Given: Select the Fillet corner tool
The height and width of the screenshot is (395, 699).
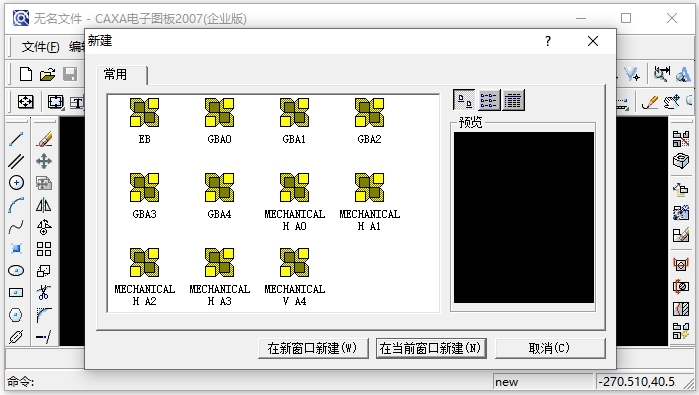Looking at the screenshot, I should pyautogui.click(x=44, y=315).
